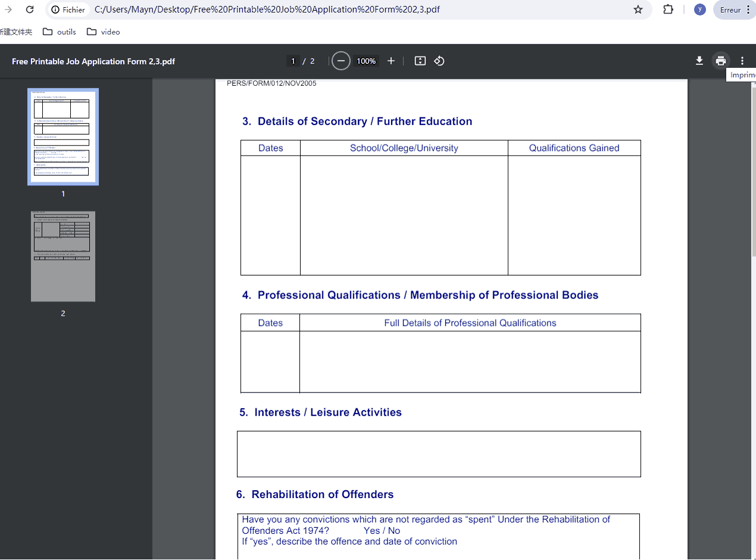Open the video bookmarks folder

104,32
